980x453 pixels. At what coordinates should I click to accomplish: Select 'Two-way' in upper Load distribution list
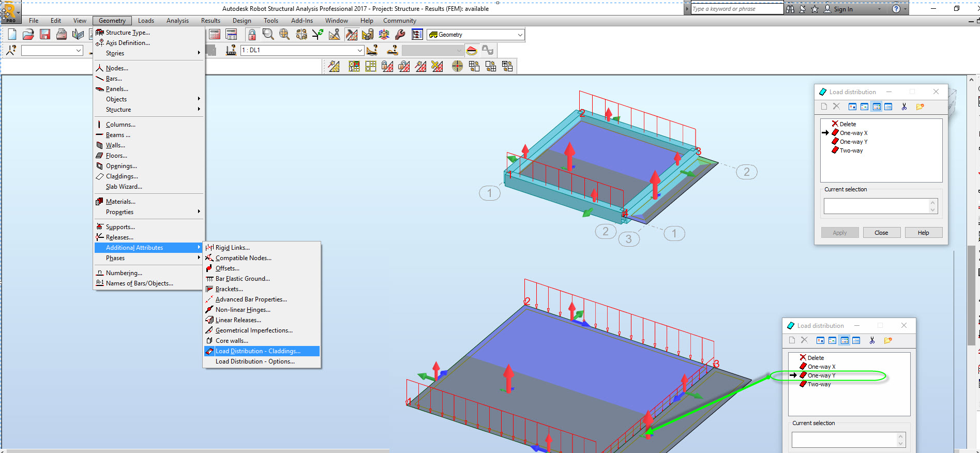[x=851, y=150]
